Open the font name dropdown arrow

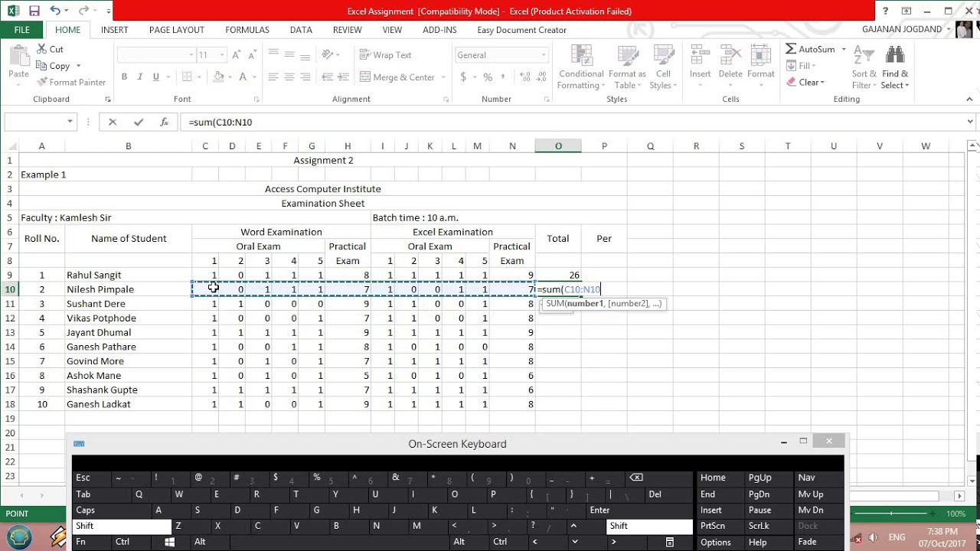coord(191,55)
